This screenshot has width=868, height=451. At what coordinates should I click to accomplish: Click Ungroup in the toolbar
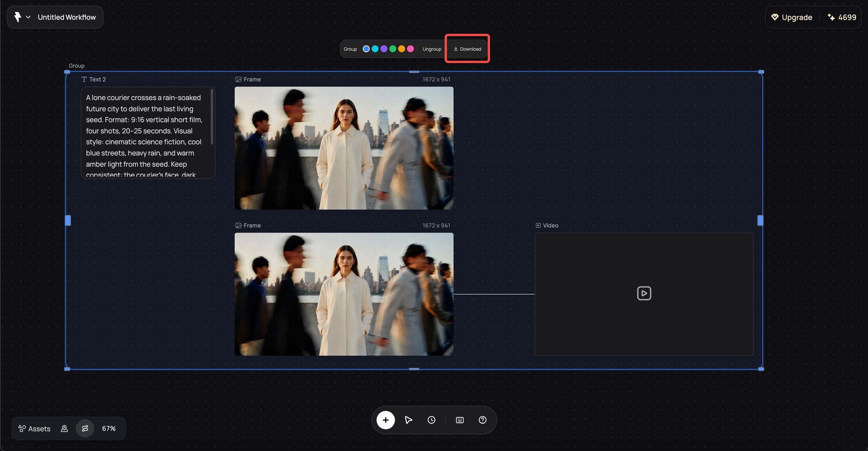point(432,49)
